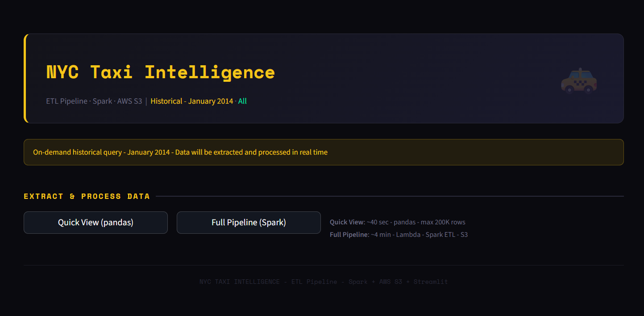Click the ~4 min Lambda Spark ETL text

(419, 235)
